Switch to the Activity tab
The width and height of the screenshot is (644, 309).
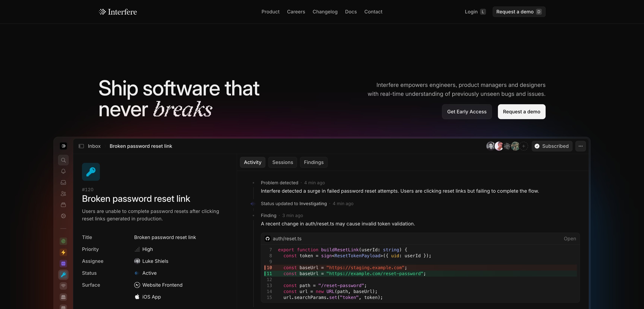coord(252,162)
